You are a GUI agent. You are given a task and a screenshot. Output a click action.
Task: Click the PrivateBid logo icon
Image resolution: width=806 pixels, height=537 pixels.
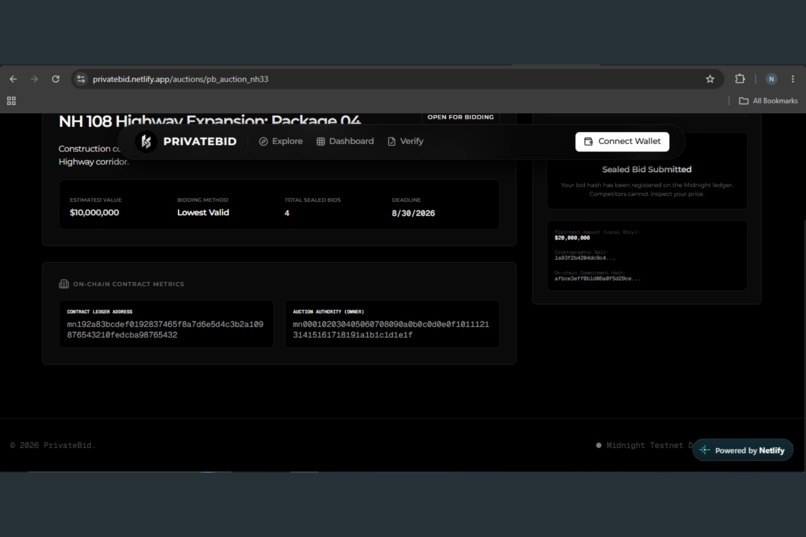[x=146, y=141]
